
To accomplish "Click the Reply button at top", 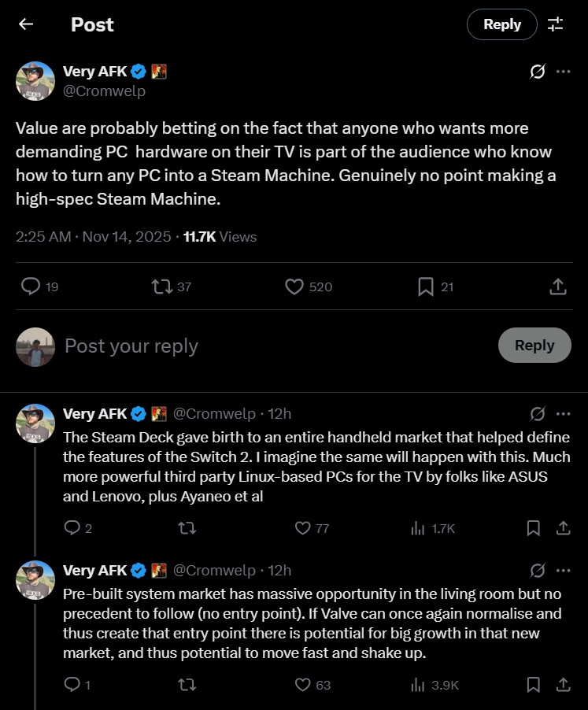I will (x=501, y=24).
